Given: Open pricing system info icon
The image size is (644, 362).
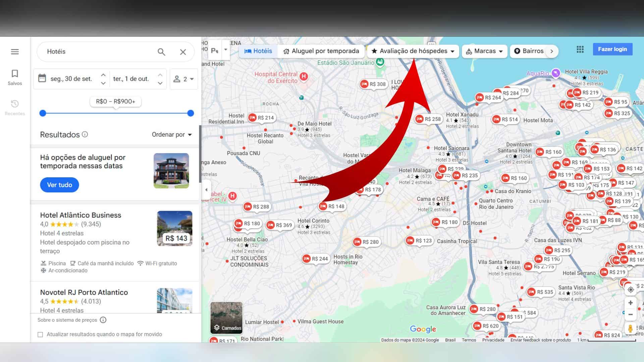Looking at the screenshot, I should click(x=103, y=320).
